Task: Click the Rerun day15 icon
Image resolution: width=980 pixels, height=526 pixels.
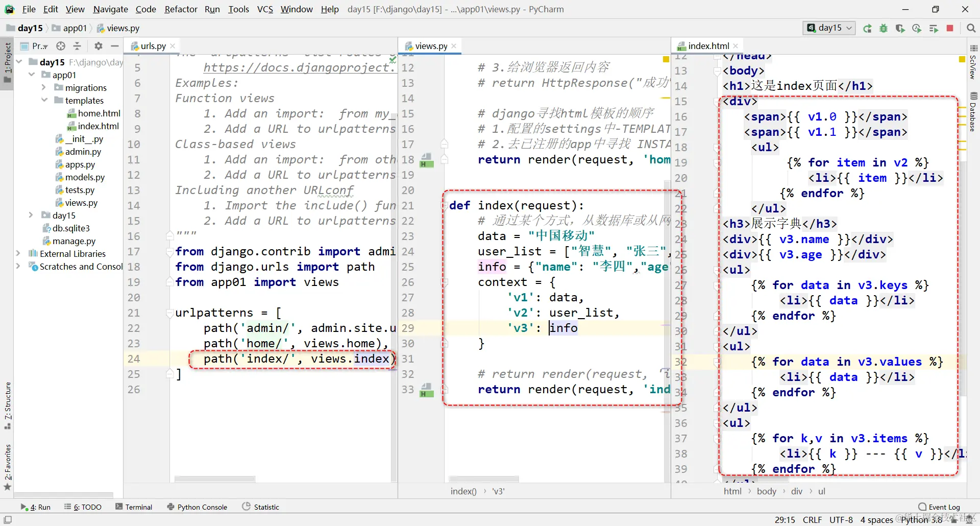Action: (867, 29)
